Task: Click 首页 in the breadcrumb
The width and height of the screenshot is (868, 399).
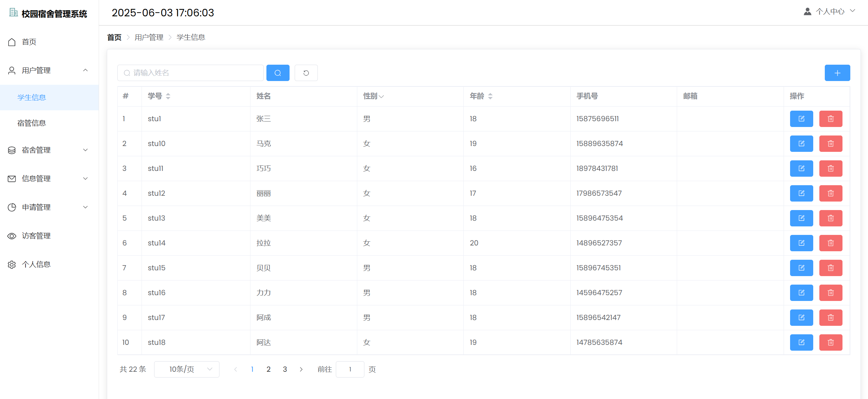Action: [x=114, y=37]
